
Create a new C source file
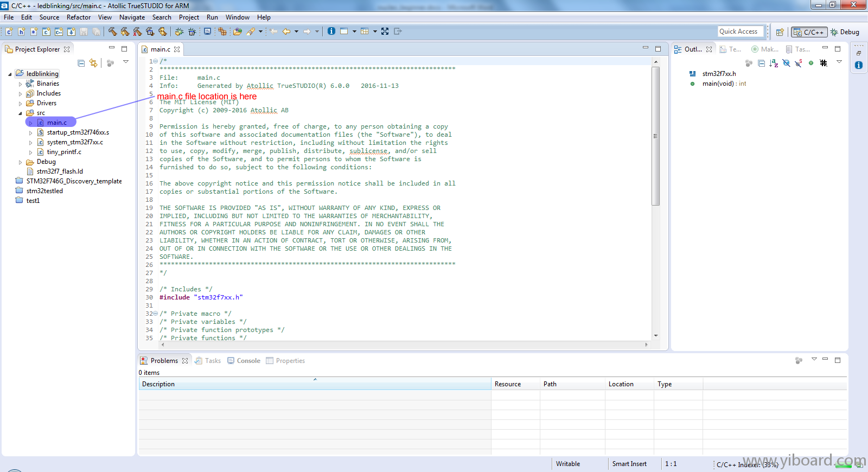pos(9,31)
